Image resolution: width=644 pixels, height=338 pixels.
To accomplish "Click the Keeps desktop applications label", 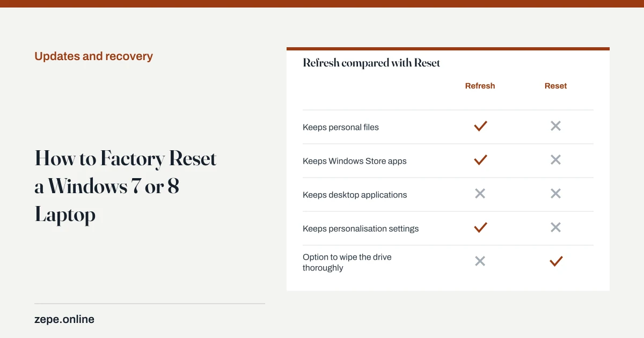I will [355, 195].
